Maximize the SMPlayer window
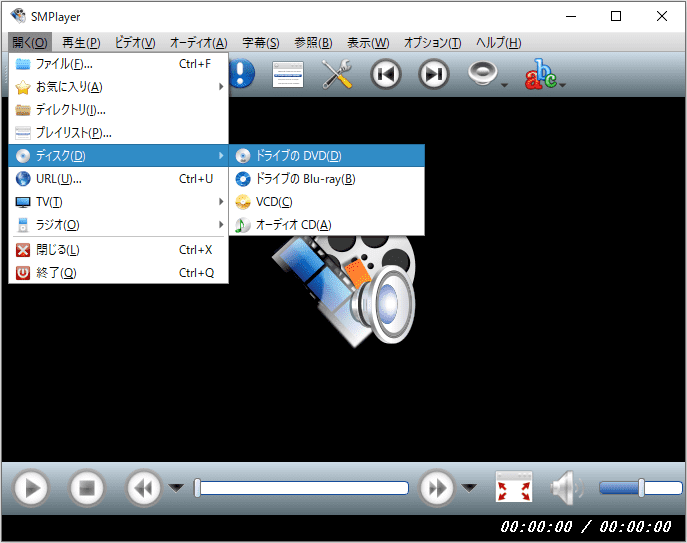The width and height of the screenshot is (687, 543). 616,16
